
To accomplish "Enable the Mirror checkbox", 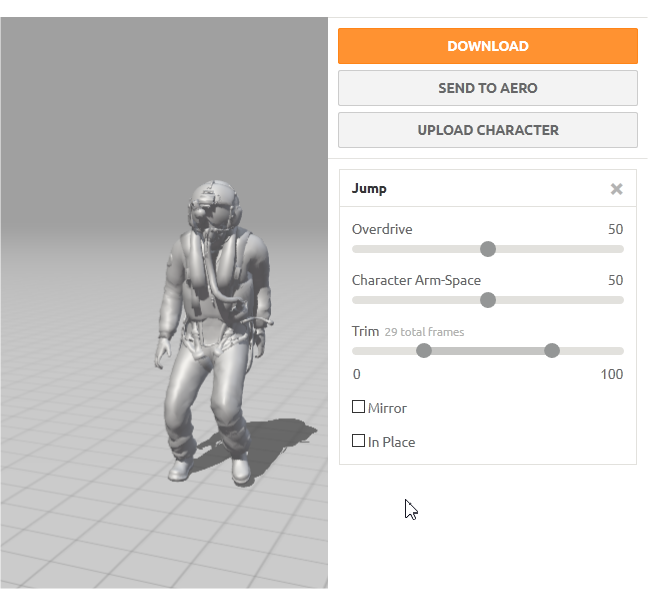I will coord(358,407).
